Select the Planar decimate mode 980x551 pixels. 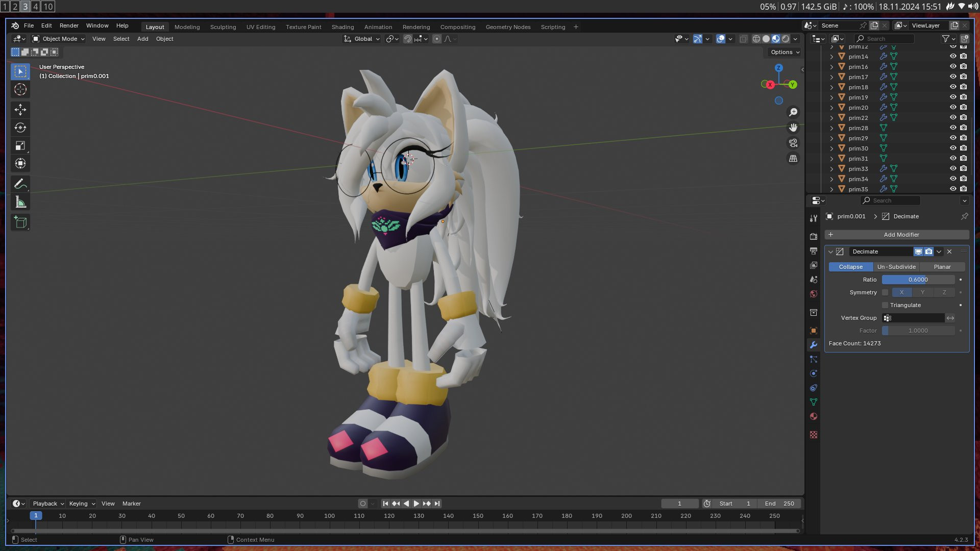[942, 267]
